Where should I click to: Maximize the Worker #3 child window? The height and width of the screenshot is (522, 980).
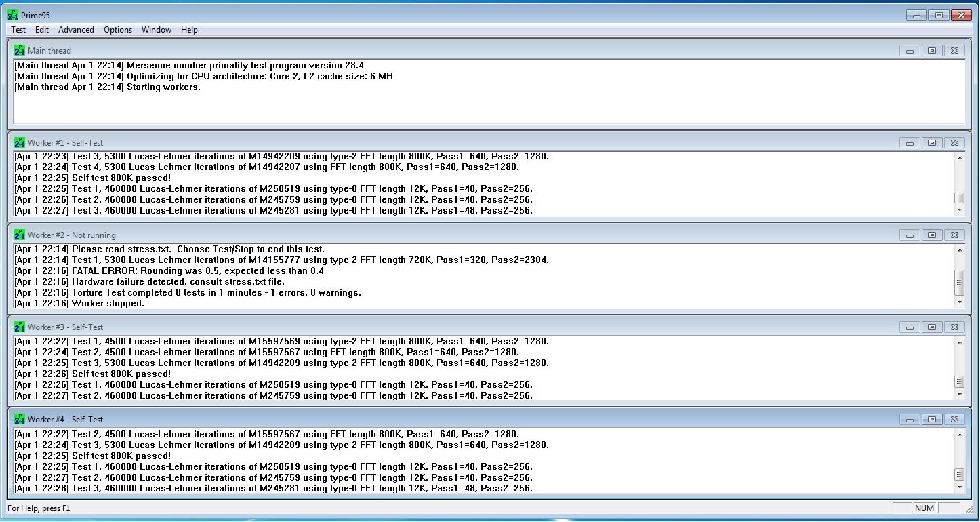932,327
